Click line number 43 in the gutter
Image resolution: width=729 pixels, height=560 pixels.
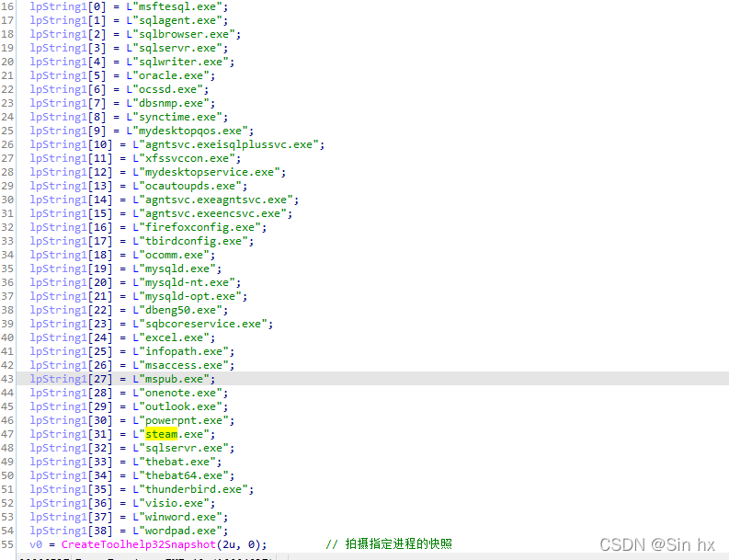(x=7, y=379)
